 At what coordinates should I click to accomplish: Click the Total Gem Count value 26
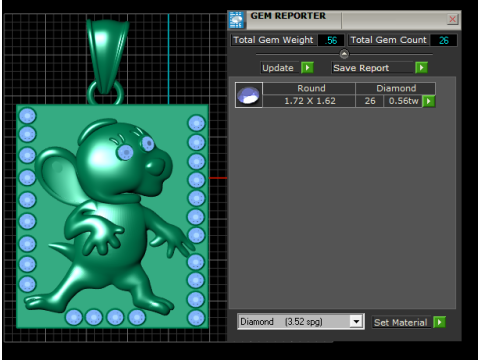444,40
